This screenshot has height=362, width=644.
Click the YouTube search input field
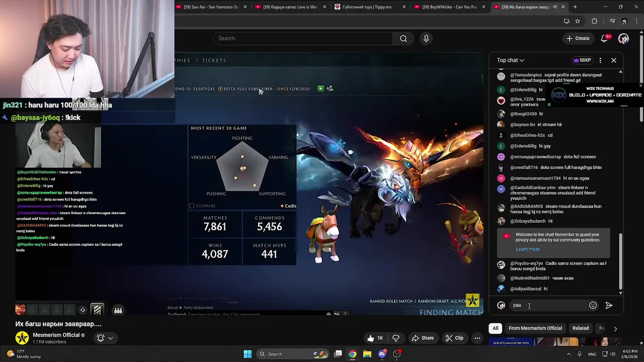tap(303, 39)
